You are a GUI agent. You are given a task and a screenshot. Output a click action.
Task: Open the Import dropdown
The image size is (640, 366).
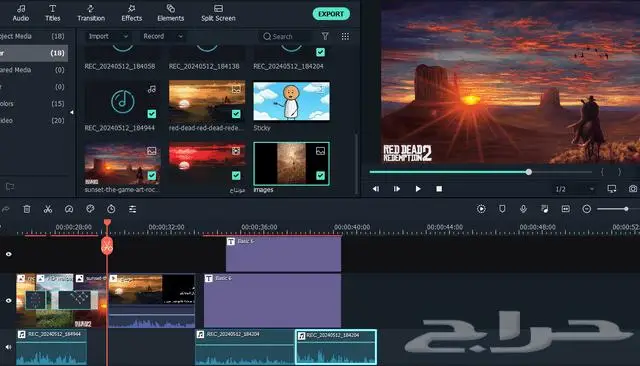(108, 36)
